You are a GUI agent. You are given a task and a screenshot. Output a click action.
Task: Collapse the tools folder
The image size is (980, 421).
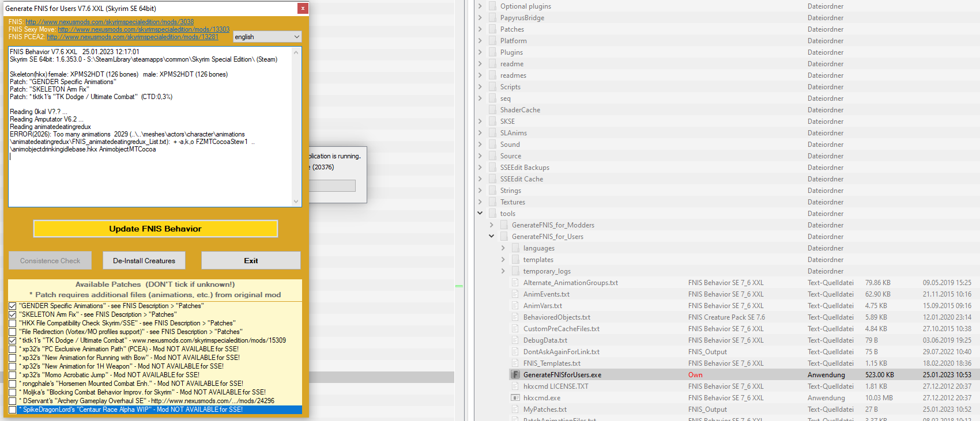click(x=480, y=213)
